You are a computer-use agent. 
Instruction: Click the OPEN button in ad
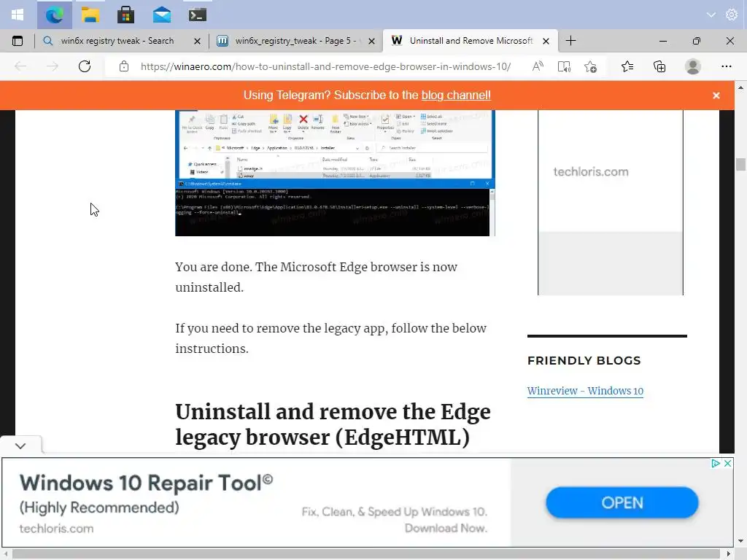pos(622,502)
